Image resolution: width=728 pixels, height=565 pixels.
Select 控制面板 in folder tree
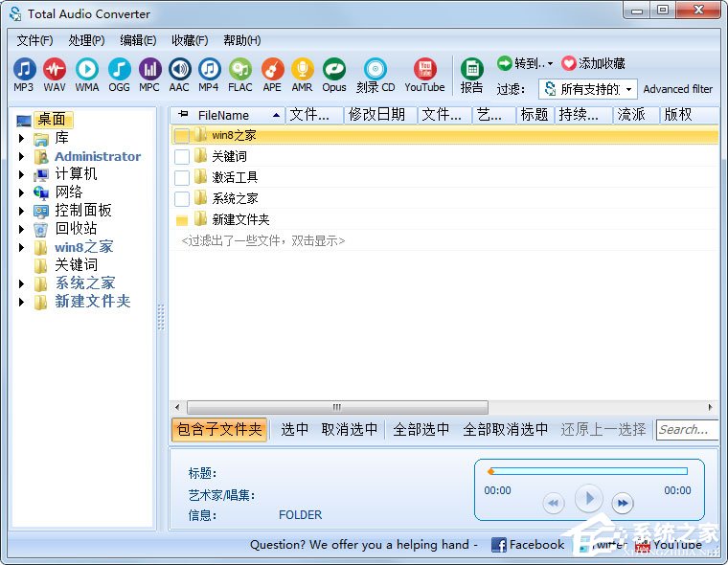[x=83, y=211]
